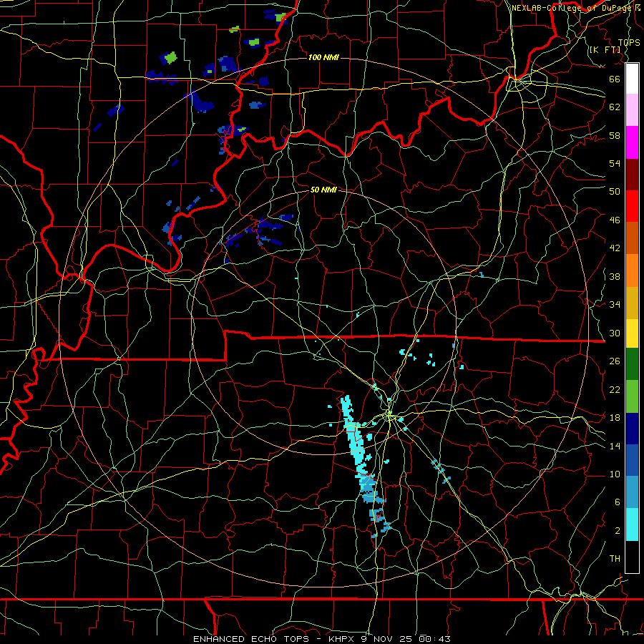Select the cyan legend color band
The image size is (644, 644).
pos(632,525)
